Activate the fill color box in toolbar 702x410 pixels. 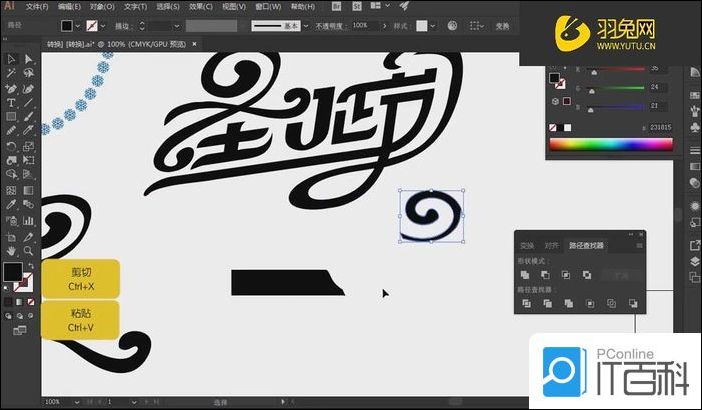pyautogui.click(x=12, y=272)
